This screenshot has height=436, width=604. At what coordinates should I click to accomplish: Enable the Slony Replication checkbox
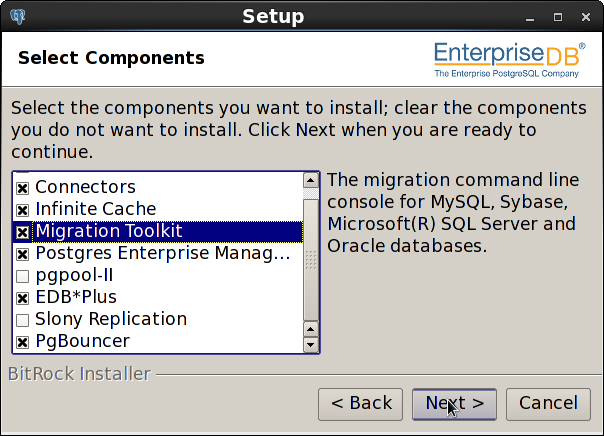22,320
